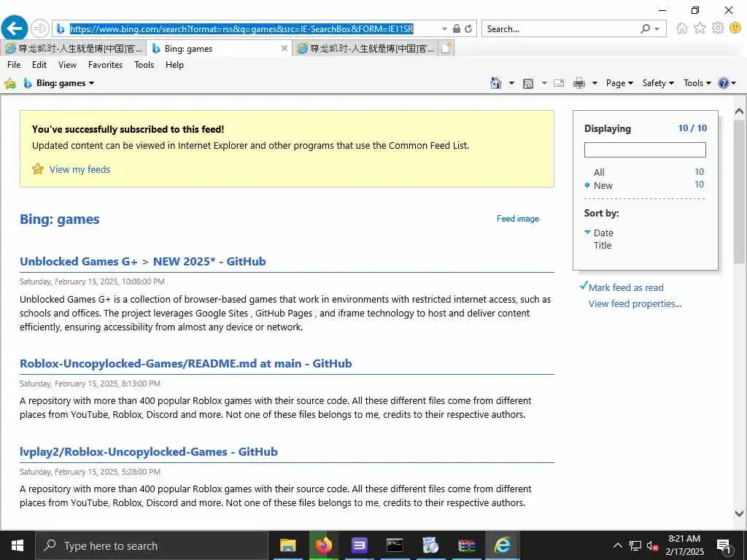Screen dimensions: 747x560
Task: Open the command bar Tools dropdown
Action: pyautogui.click(x=697, y=83)
